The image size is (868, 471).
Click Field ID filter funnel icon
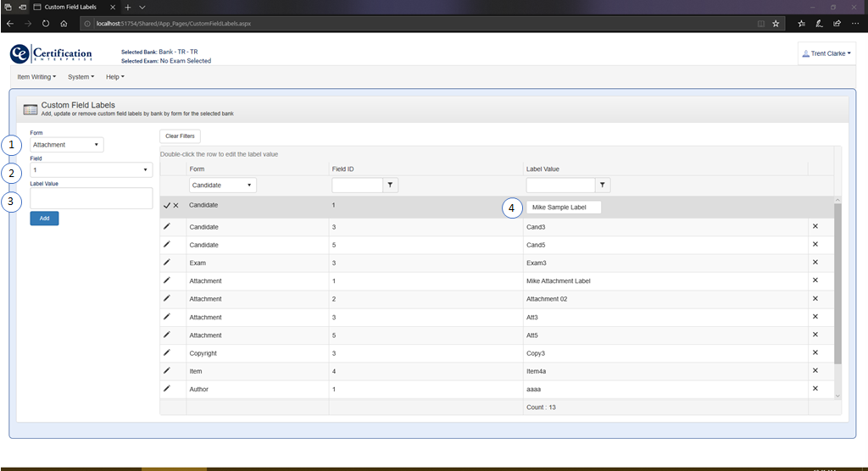(x=391, y=185)
